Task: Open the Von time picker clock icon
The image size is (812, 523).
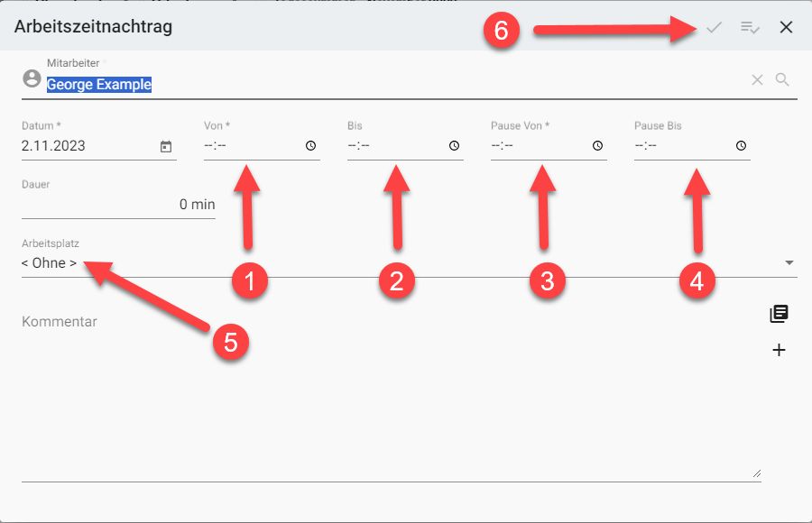Action: tap(310, 146)
